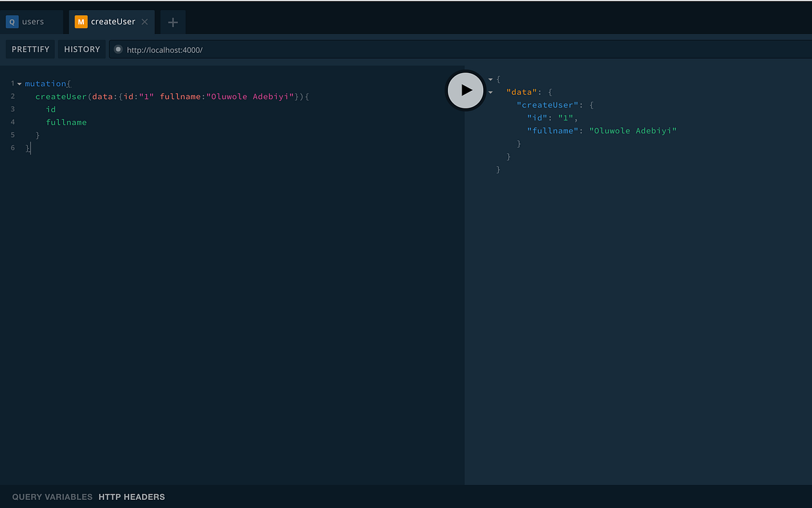Screen dimensions: 812x508
Task: Collapse the response root object arrow
Action: (x=491, y=79)
